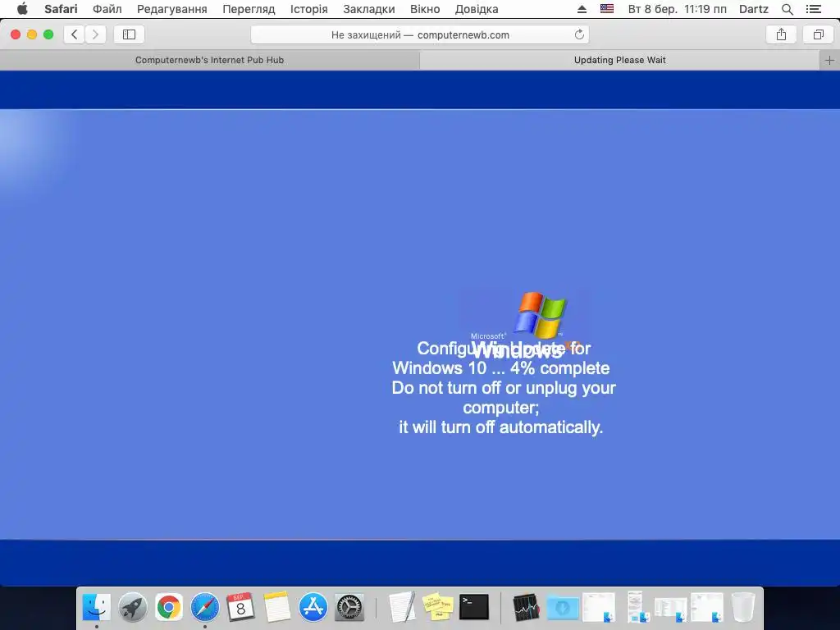The height and width of the screenshot is (630, 840).
Task: Select the Updating Please Wait tab
Action: pyautogui.click(x=620, y=60)
